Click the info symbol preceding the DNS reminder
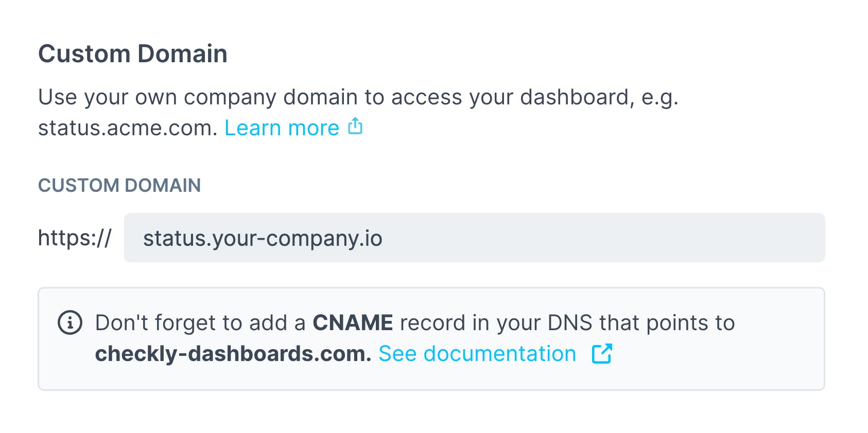Image resolution: width=868 pixels, height=433 pixels. tap(71, 322)
